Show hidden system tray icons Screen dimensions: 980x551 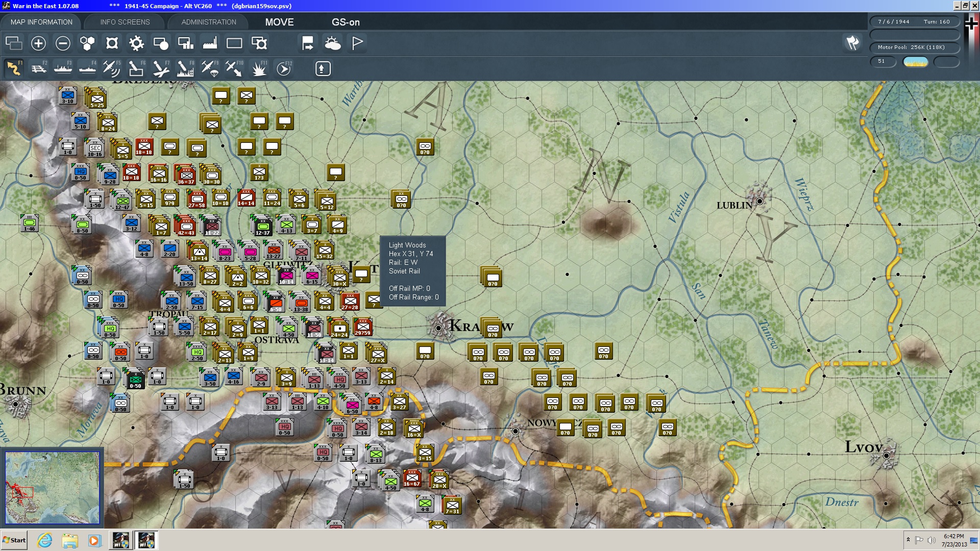pyautogui.click(x=908, y=540)
